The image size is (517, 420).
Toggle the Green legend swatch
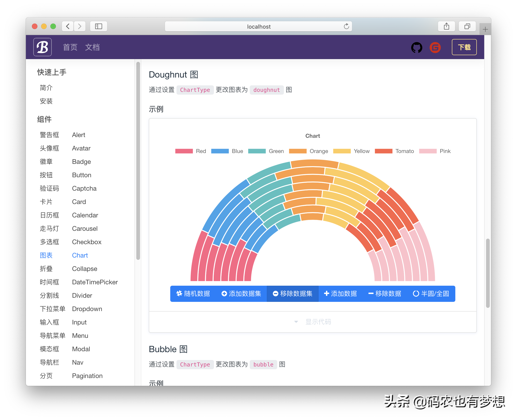pos(257,151)
